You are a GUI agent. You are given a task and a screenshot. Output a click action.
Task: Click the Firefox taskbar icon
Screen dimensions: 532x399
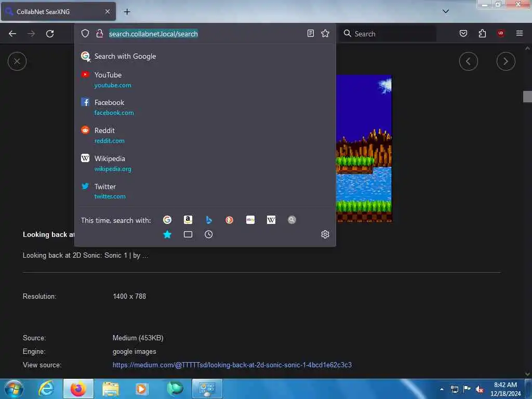(78, 389)
